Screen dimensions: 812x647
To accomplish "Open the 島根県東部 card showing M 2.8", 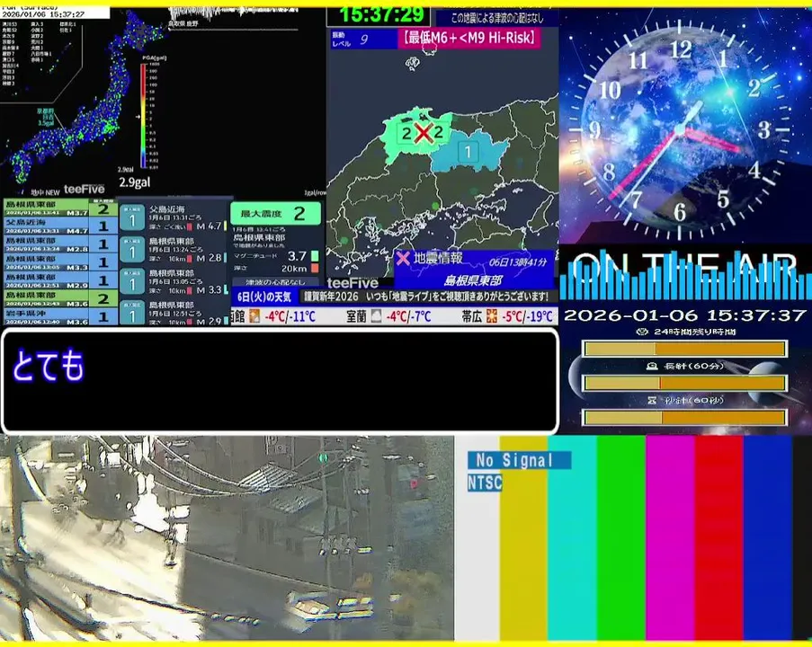I will 174,250.
